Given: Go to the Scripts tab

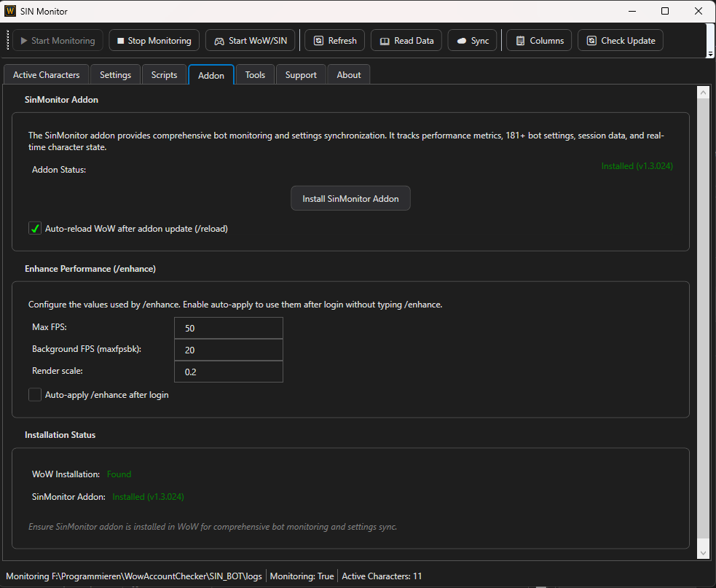Looking at the screenshot, I should click(164, 74).
